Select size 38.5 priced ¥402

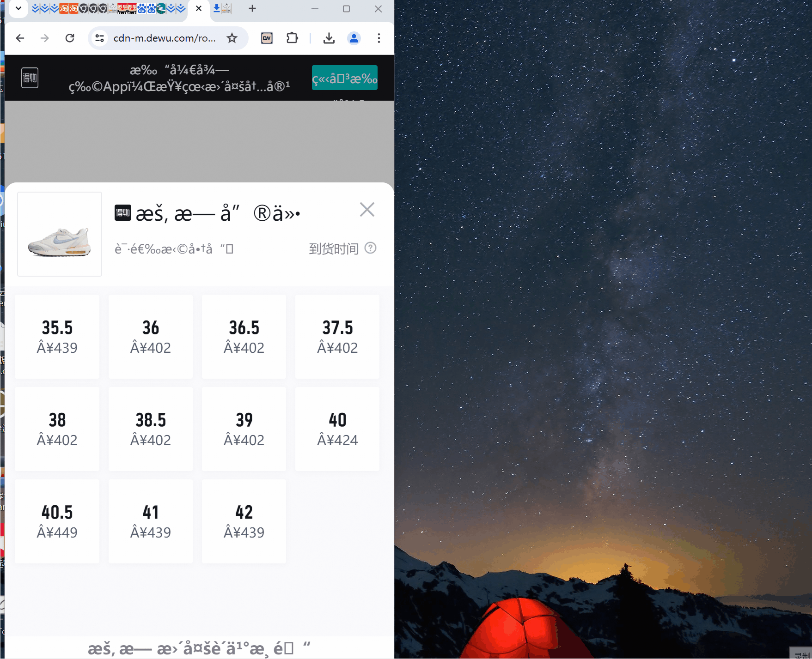pos(151,429)
